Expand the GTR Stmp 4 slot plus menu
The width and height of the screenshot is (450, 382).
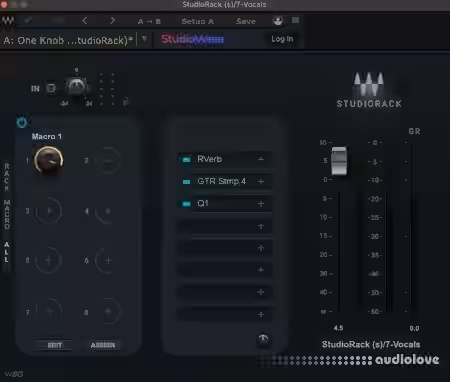(261, 181)
